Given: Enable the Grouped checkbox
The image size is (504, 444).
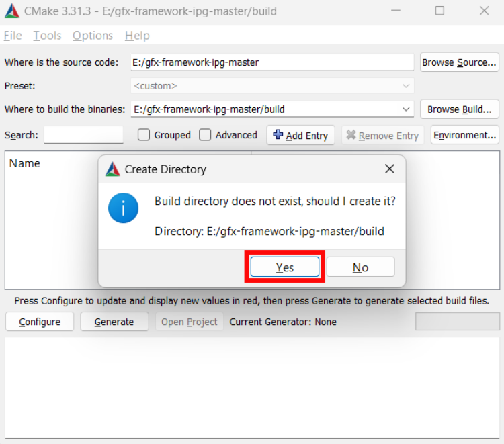Looking at the screenshot, I should pyautogui.click(x=144, y=135).
